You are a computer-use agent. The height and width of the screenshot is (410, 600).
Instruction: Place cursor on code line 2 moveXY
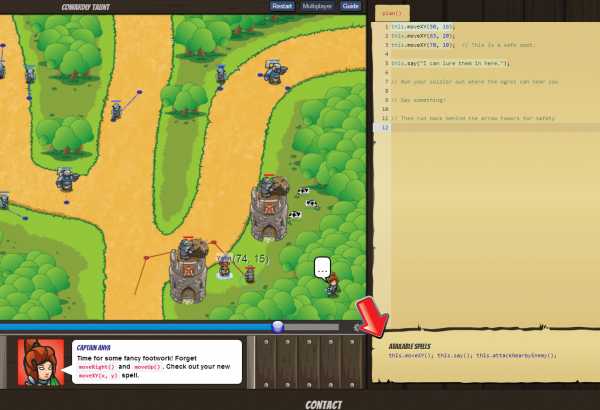coord(422,36)
